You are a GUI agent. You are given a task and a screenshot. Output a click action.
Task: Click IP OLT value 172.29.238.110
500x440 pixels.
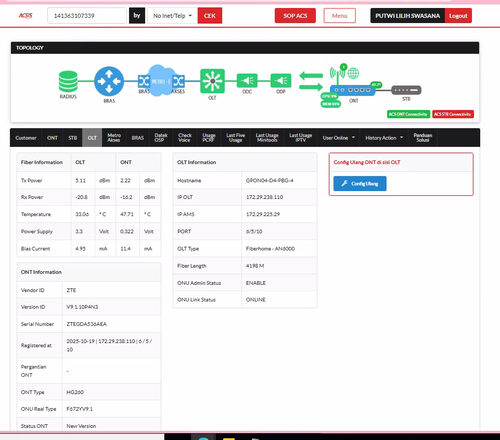[264, 197]
